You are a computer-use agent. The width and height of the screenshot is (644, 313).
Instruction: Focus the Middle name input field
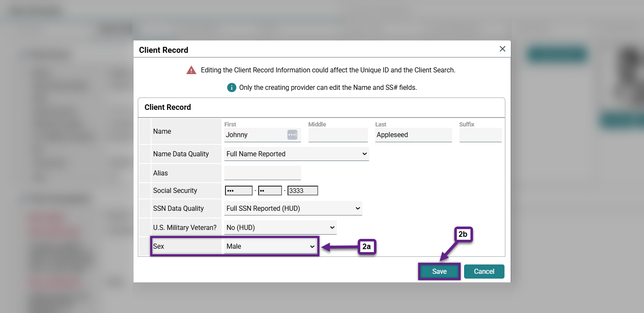click(338, 135)
